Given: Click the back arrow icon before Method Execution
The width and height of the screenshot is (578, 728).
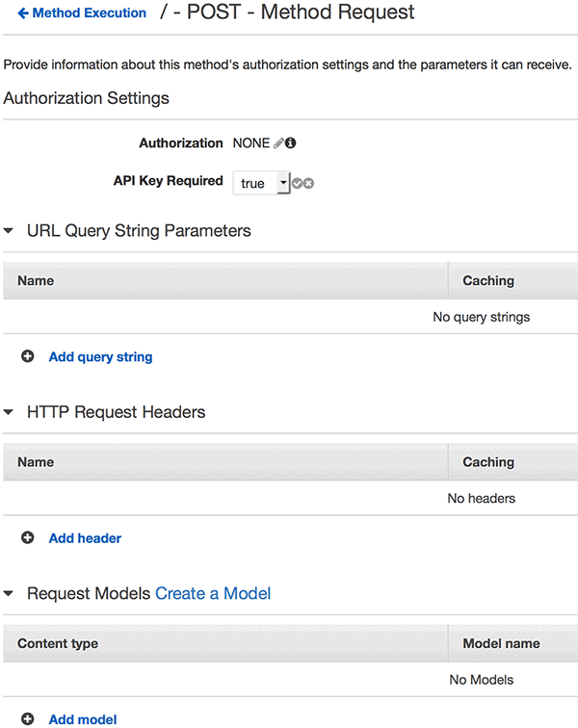Looking at the screenshot, I should [x=23, y=13].
